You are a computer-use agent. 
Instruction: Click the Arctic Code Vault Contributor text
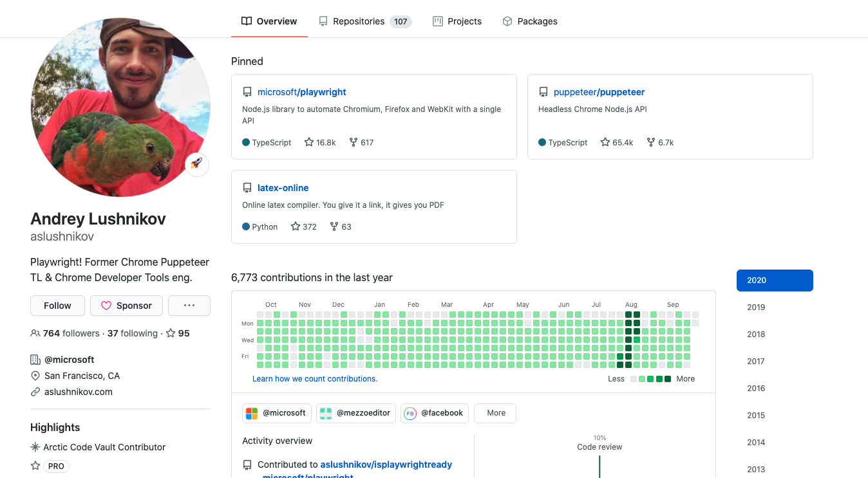point(104,447)
